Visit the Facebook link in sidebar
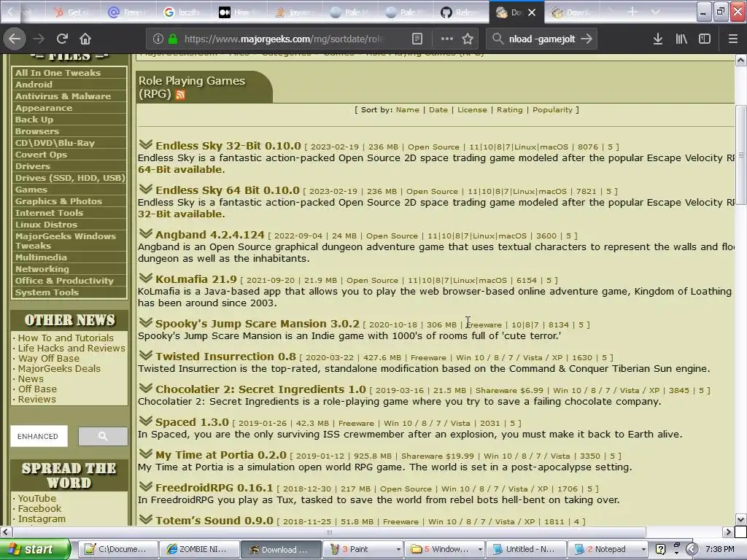747x560 pixels. click(39, 508)
